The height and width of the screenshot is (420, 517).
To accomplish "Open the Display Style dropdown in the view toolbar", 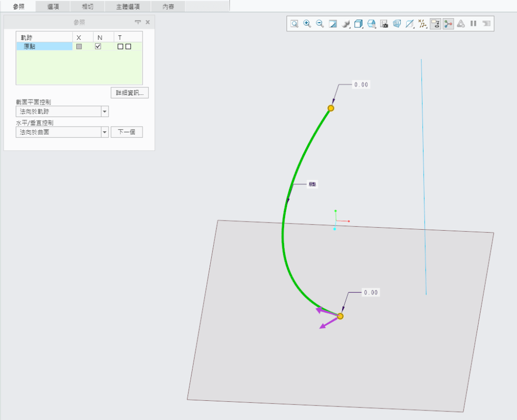I will [x=346, y=24].
